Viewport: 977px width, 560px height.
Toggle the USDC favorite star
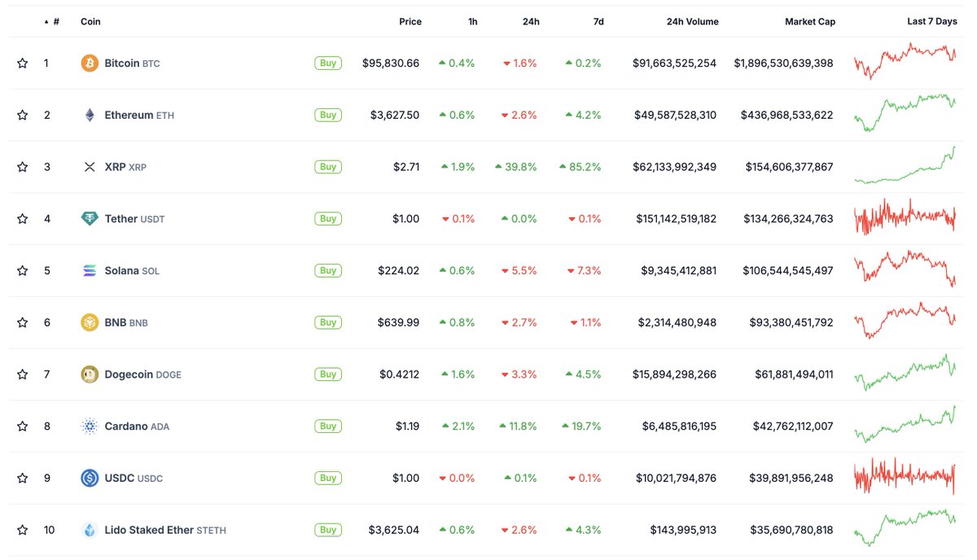[x=23, y=478]
